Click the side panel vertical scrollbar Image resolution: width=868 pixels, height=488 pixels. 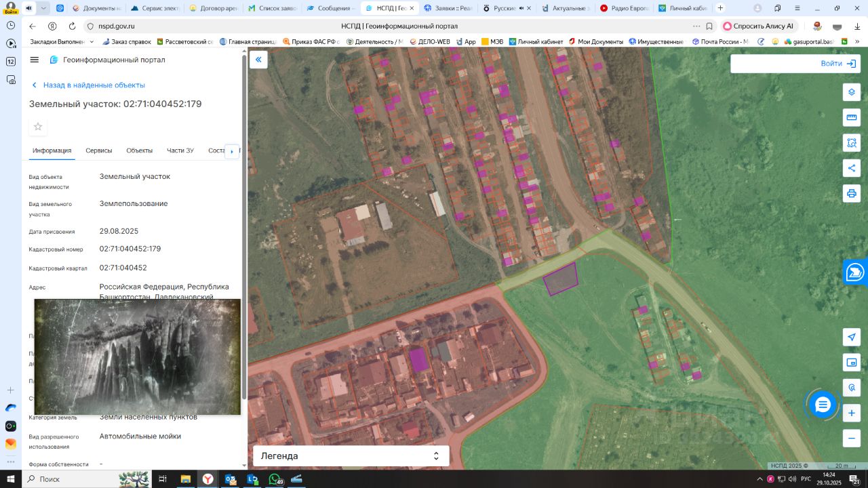(x=244, y=227)
